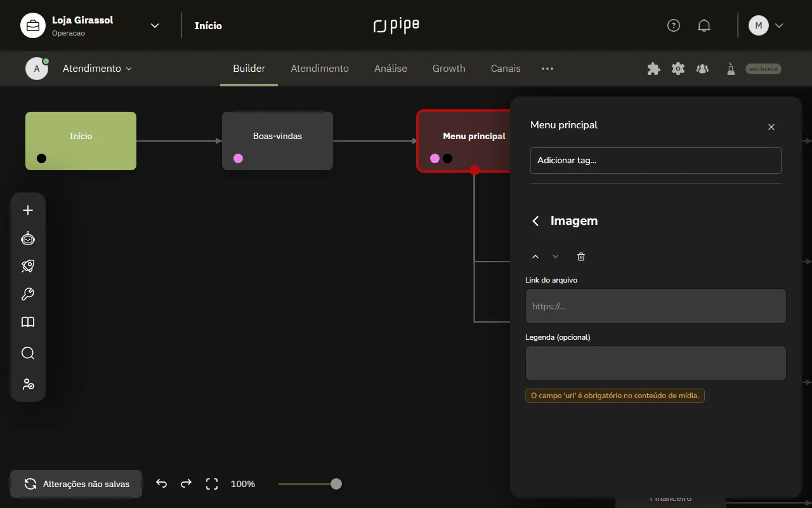Click the plus add-block icon in the left toolbar
The height and width of the screenshot is (508, 812).
(28, 210)
